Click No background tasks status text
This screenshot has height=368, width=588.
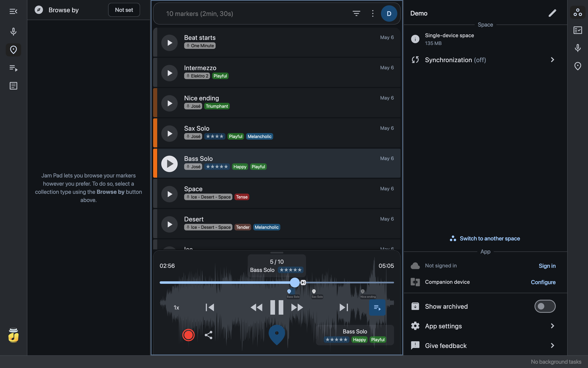click(x=556, y=362)
